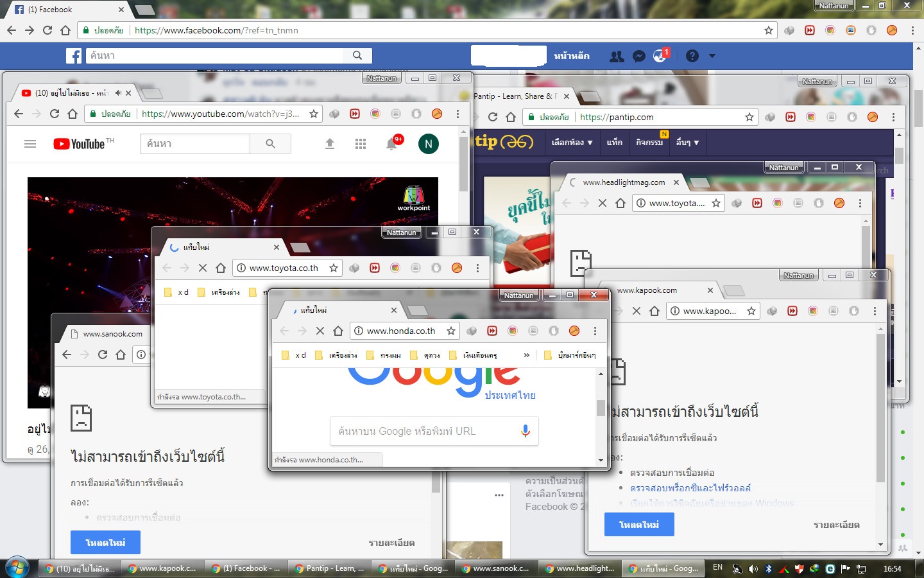Open บุ๊กมาร์กอื่นๆ other bookmarks folder

coord(570,355)
